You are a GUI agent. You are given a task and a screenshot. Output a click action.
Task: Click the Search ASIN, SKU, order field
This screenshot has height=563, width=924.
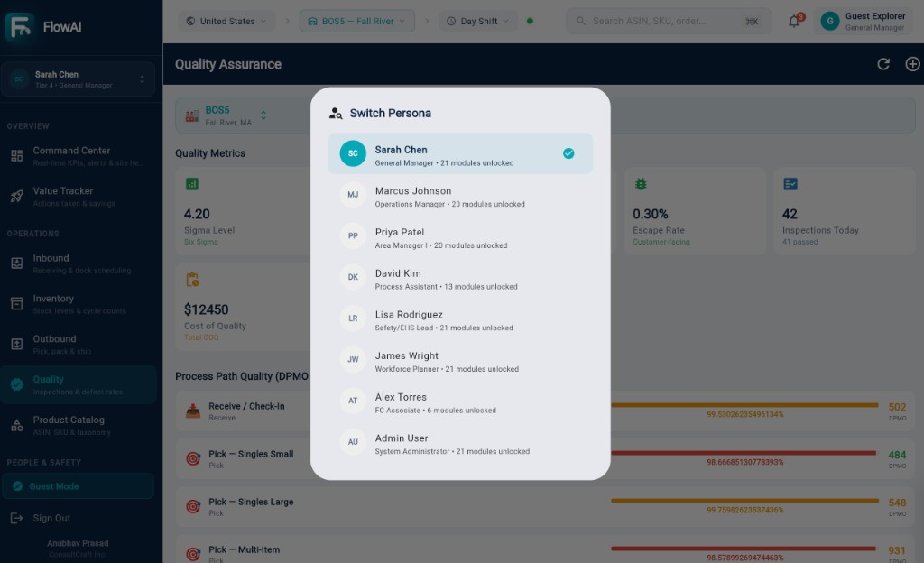point(669,21)
